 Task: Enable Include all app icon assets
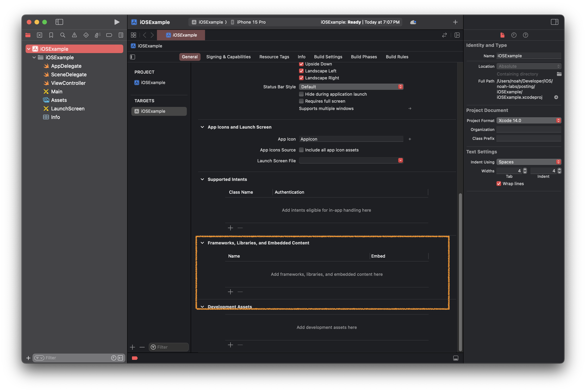[301, 150]
